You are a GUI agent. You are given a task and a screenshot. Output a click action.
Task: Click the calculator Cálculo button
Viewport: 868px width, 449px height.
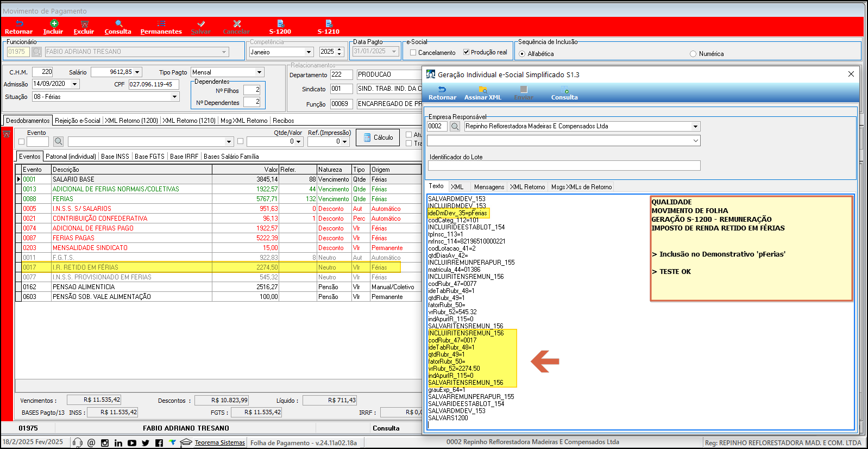(x=378, y=138)
